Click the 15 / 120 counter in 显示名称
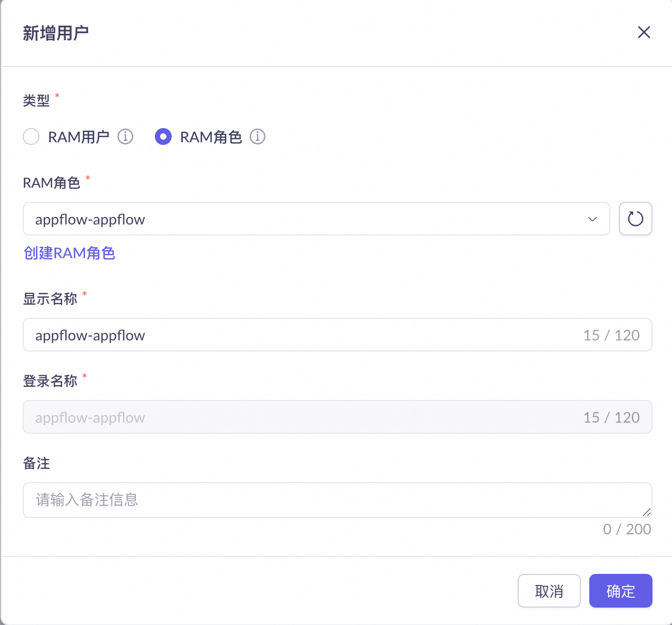Image resolution: width=672 pixels, height=625 pixels. (611, 335)
